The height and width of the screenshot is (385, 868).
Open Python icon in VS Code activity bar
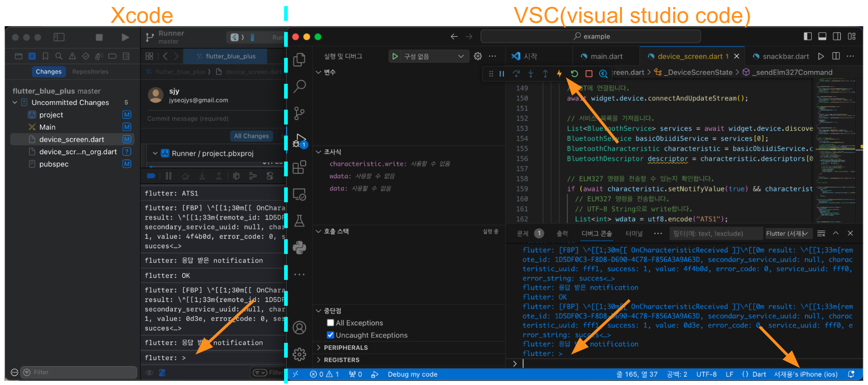(299, 247)
